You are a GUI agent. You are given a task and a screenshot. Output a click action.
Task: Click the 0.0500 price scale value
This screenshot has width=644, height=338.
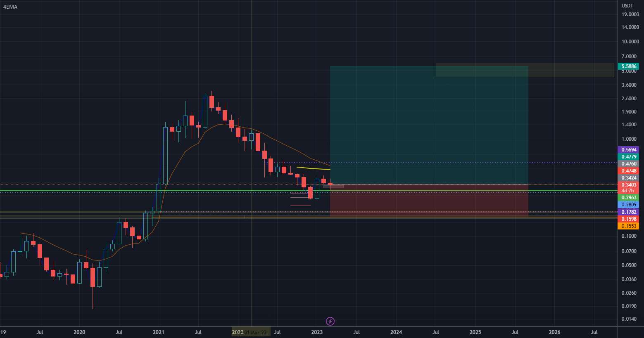point(630,265)
